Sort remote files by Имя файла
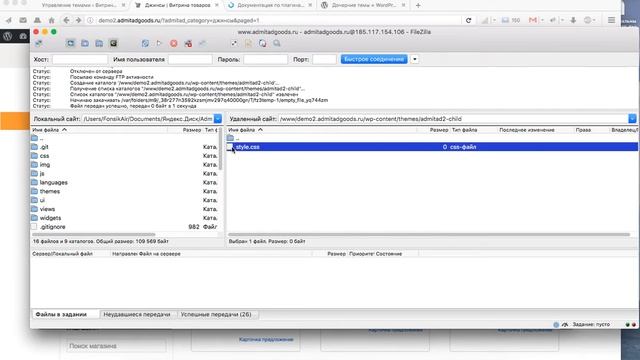640x360 pixels. point(322,130)
